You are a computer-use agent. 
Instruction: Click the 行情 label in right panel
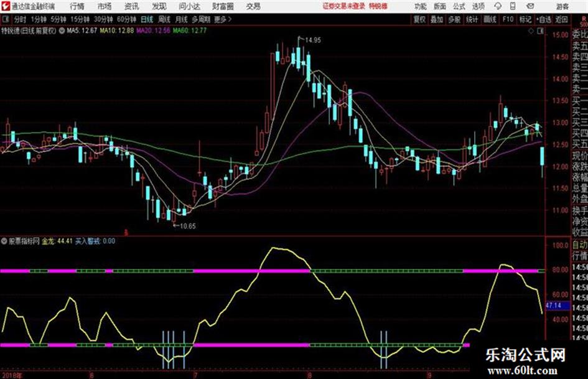tap(580, 256)
